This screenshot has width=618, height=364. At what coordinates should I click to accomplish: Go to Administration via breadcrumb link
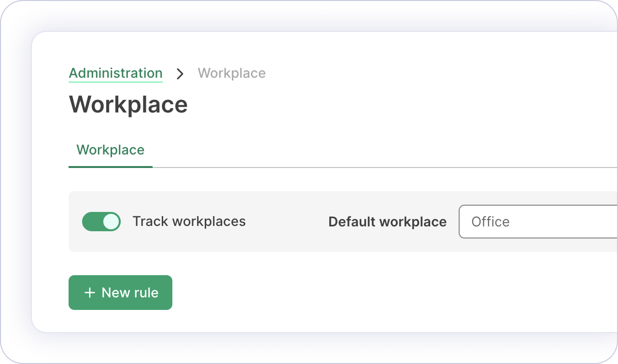[115, 73]
